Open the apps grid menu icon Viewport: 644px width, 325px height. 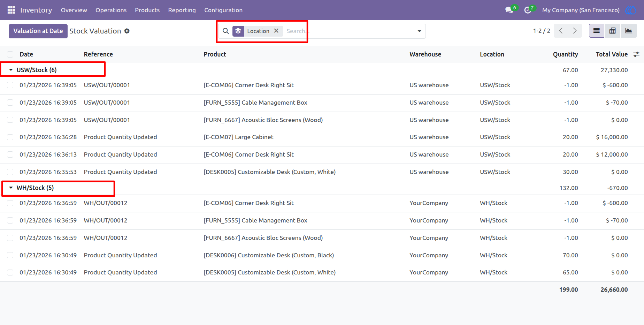click(x=11, y=10)
